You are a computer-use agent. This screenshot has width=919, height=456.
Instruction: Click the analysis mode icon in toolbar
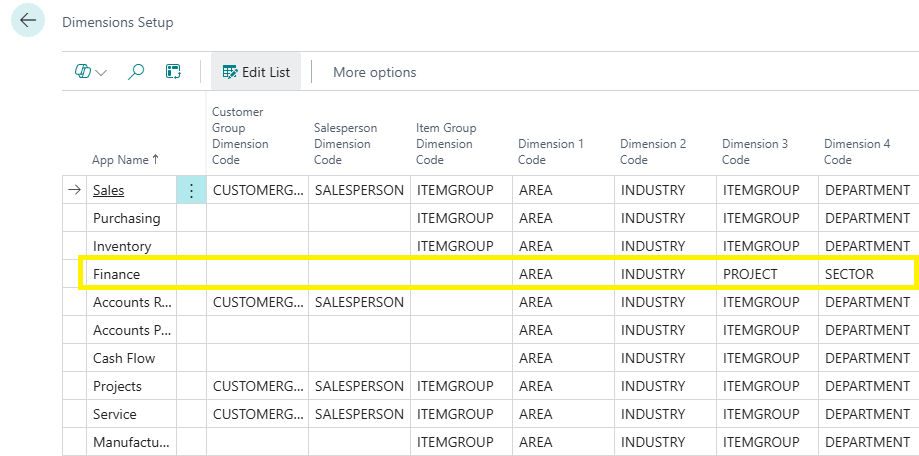tap(173, 72)
